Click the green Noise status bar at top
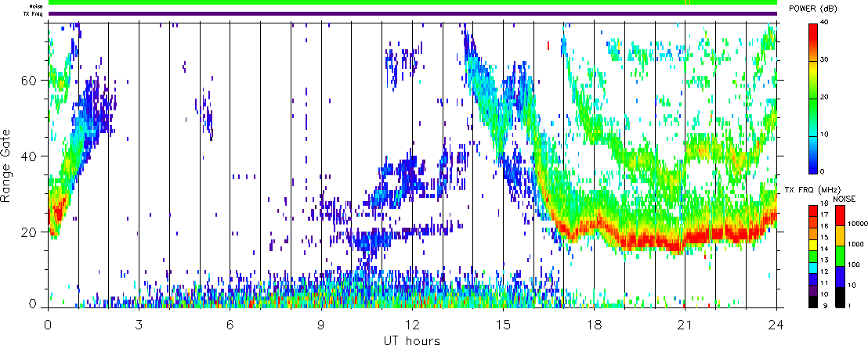Viewport: 868px width, 345px height. [x=412, y=3]
